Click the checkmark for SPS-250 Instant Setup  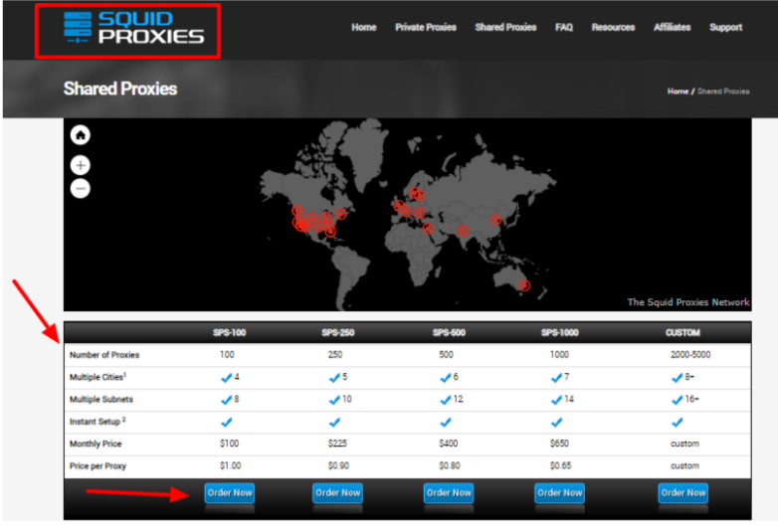pyautogui.click(x=335, y=423)
